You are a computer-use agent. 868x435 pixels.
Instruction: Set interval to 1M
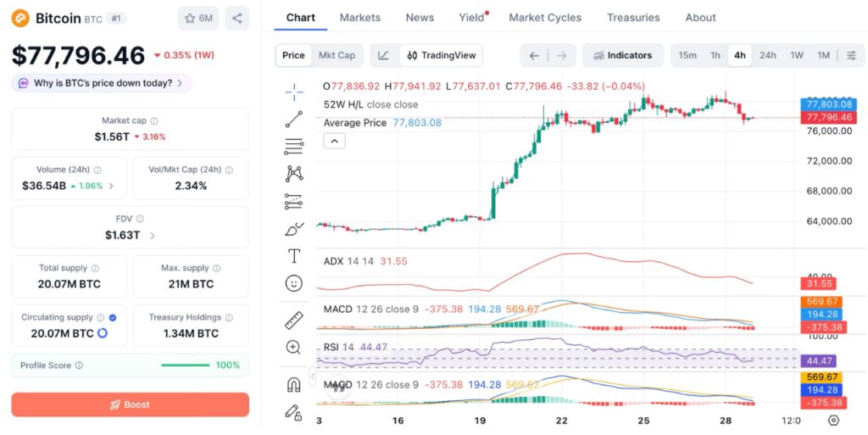824,55
